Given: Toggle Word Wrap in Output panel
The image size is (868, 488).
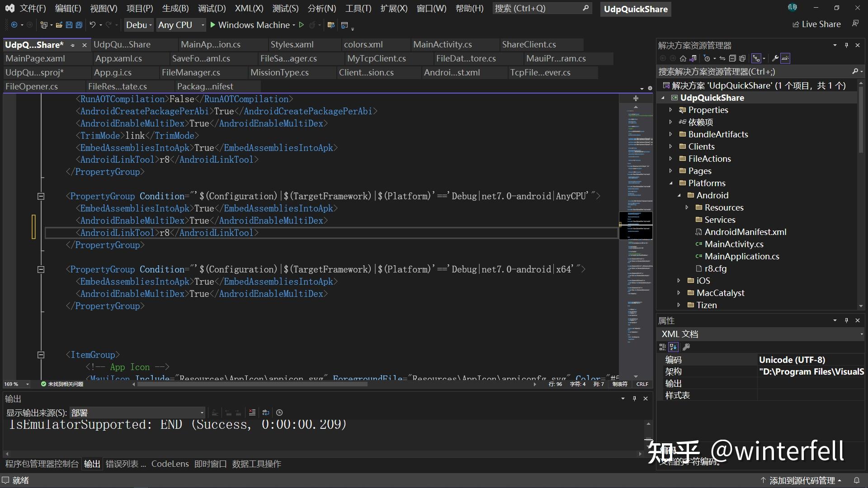Looking at the screenshot, I should click(266, 413).
